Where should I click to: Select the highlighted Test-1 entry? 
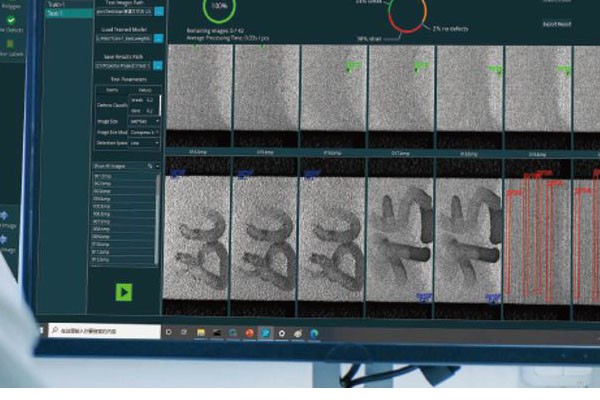click(x=69, y=13)
